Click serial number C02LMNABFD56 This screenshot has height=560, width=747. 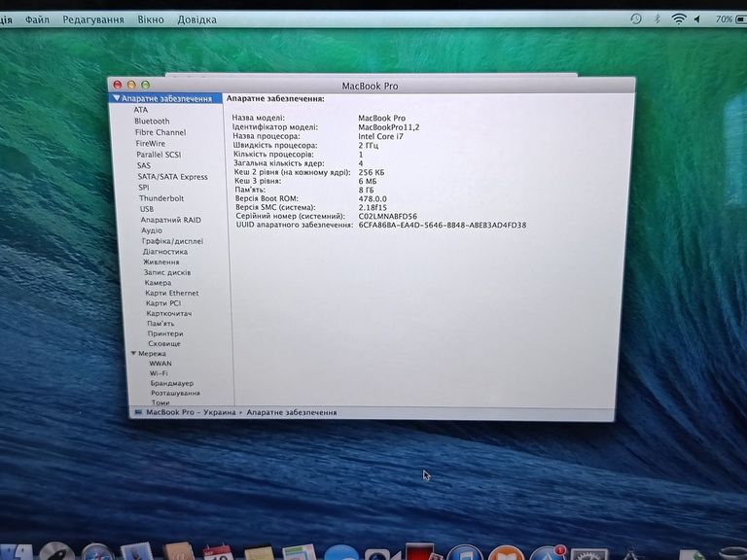click(x=388, y=216)
